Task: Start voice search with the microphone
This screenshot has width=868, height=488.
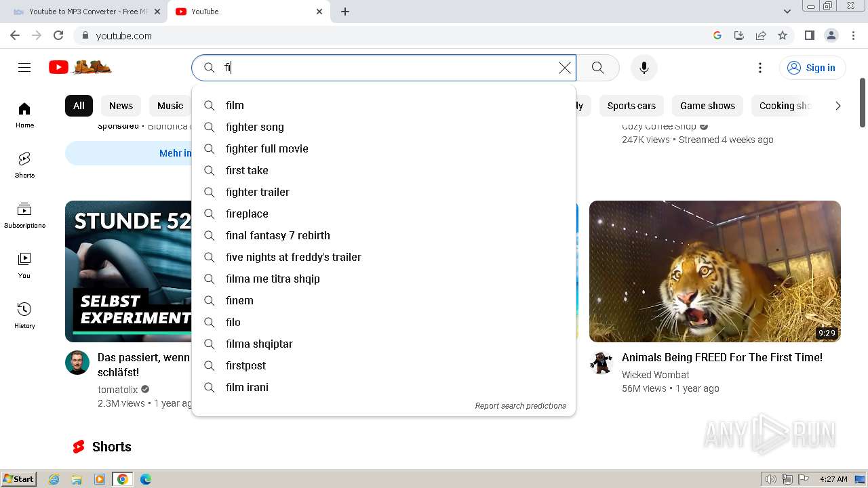Action: pos(644,67)
